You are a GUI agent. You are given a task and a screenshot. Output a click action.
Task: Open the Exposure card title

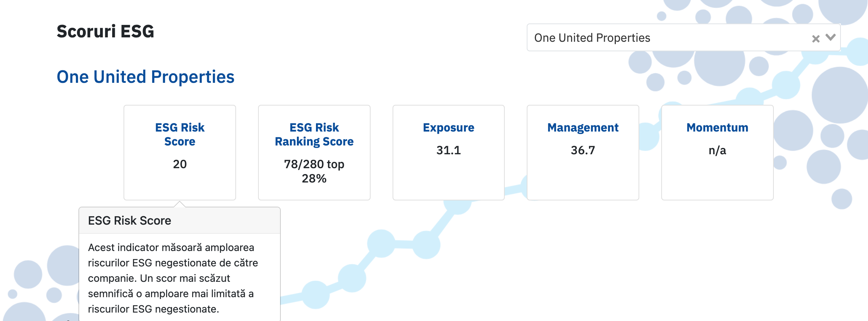(448, 128)
